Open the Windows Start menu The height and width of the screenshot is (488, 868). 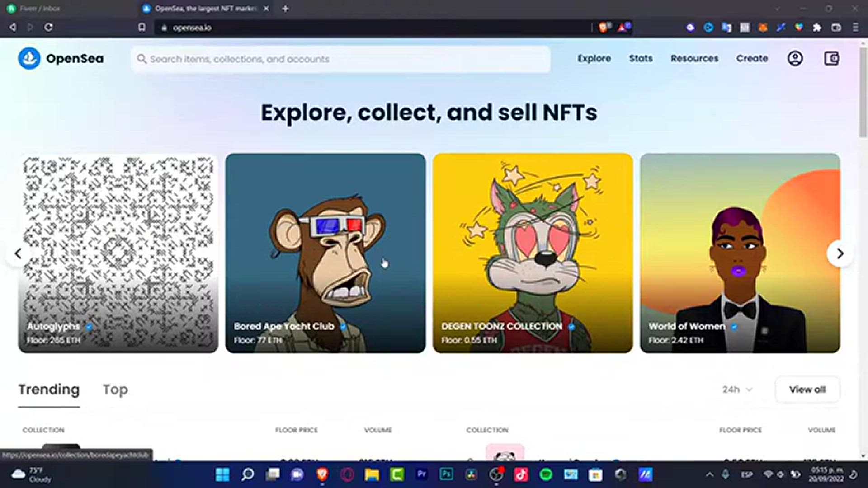222,474
